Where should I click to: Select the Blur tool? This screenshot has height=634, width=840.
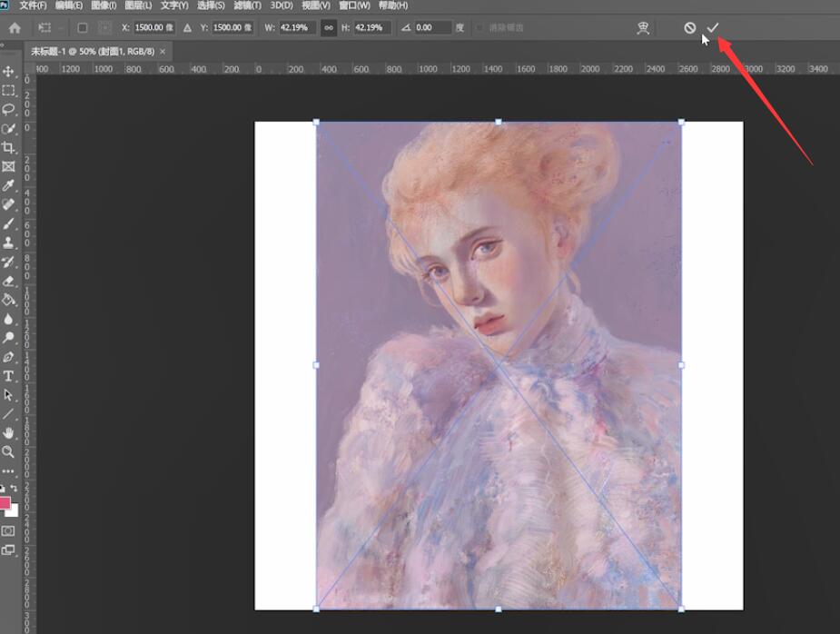tap(8, 319)
